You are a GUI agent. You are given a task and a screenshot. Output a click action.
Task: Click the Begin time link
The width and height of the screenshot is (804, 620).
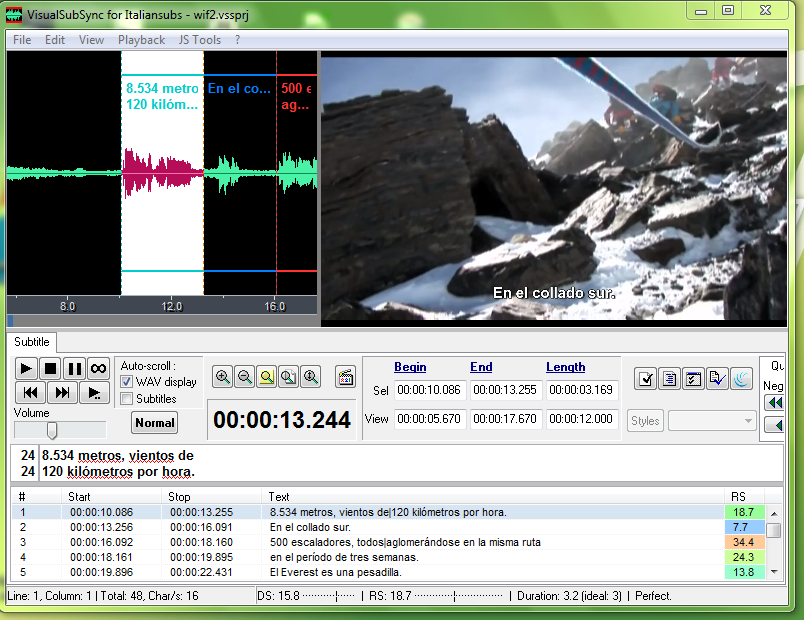tap(410, 367)
